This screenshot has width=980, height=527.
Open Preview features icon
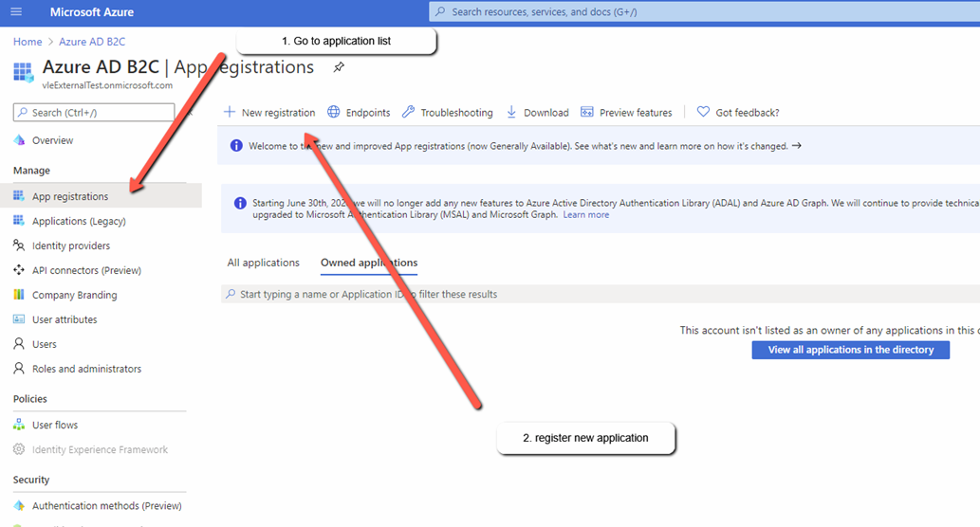[587, 112]
